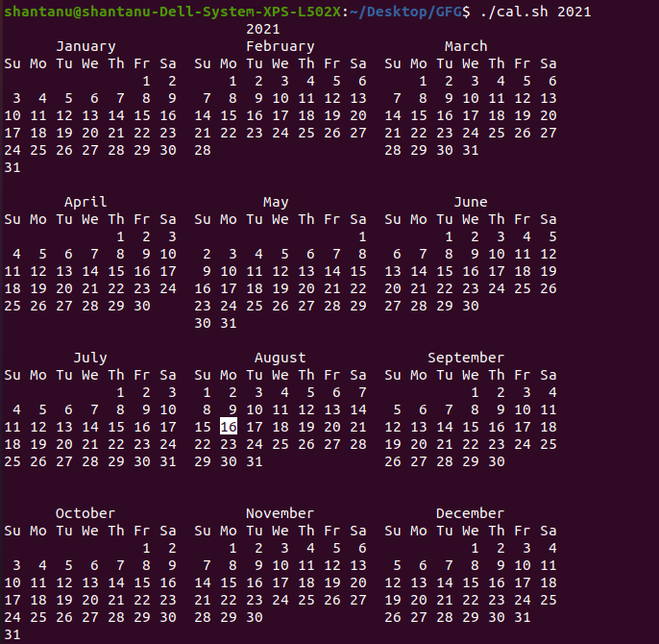Select date 1 in the May calendar
The height and width of the screenshot is (644, 659).
point(362,236)
